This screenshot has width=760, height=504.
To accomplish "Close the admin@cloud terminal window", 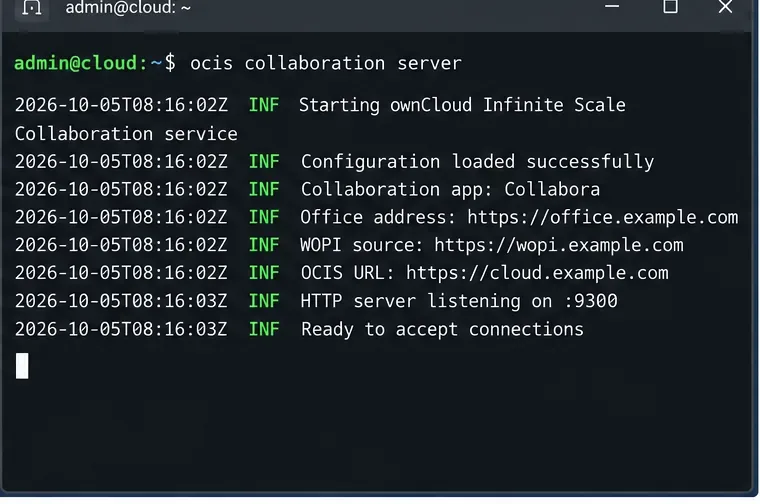I will coord(725,6).
